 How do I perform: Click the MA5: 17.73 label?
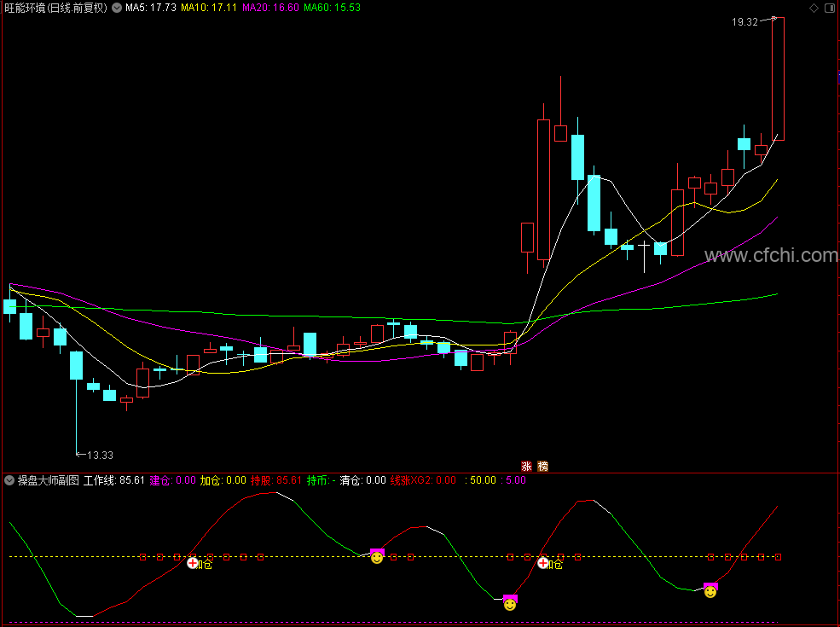click(x=151, y=8)
